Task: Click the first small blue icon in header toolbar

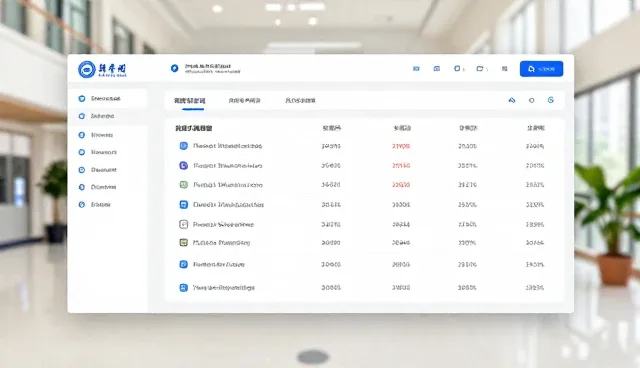Action: tap(416, 69)
